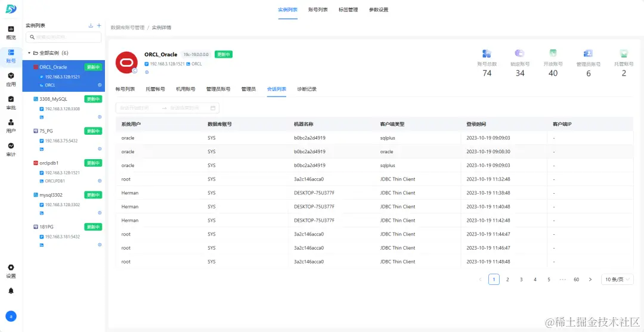
Task: Open the 审计 audit sidebar icon
Action: (x=11, y=150)
